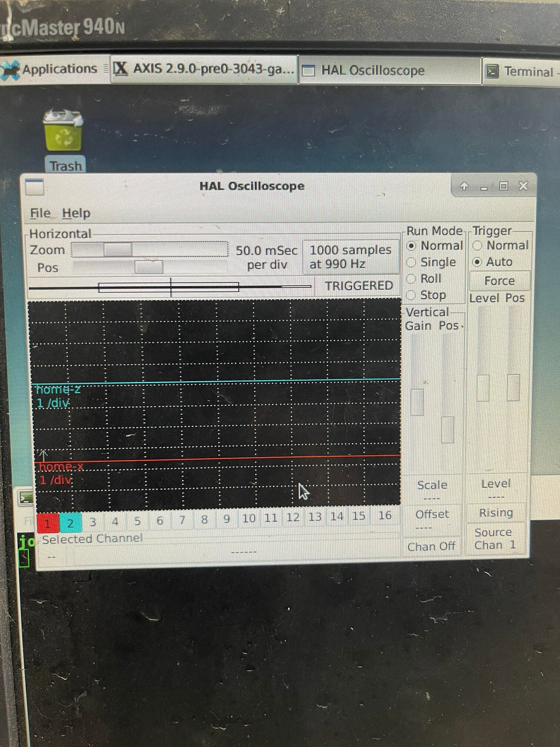560x747 pixels.
Task: Shade the HAL Oscilloscope window with up arrow
Action: click(x=464, y=186)
